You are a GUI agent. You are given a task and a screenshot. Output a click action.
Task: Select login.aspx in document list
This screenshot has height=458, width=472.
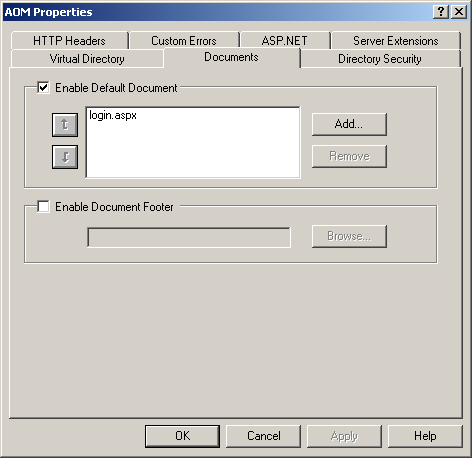113,115
